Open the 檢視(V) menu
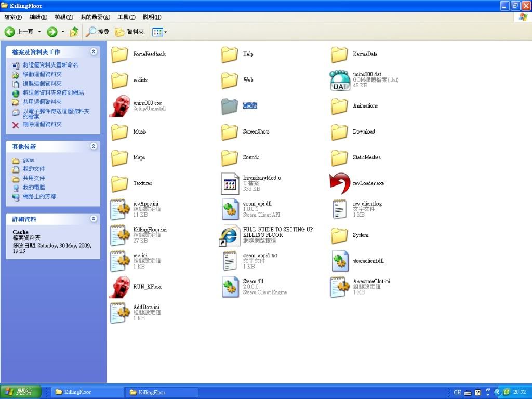This screenshot has height=399, width=532. point(63,17)
